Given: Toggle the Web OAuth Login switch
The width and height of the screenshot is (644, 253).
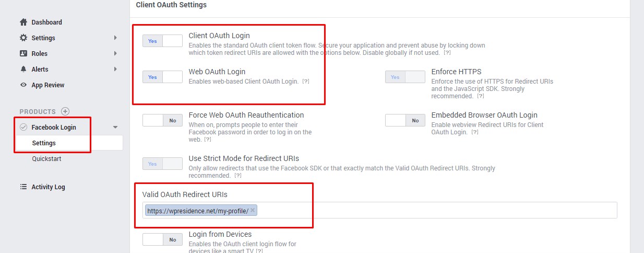Looking at the screenshot, I should (162, 77).
